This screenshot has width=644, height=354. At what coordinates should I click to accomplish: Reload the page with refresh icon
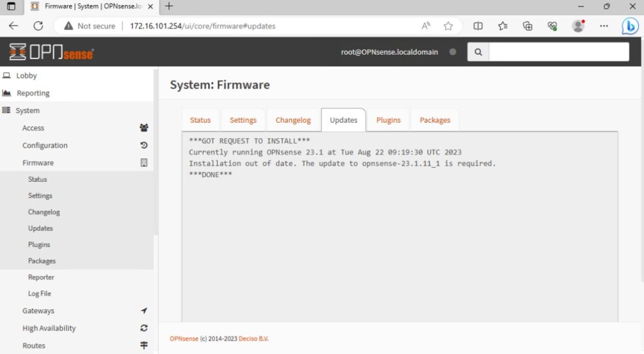(38, 26)
